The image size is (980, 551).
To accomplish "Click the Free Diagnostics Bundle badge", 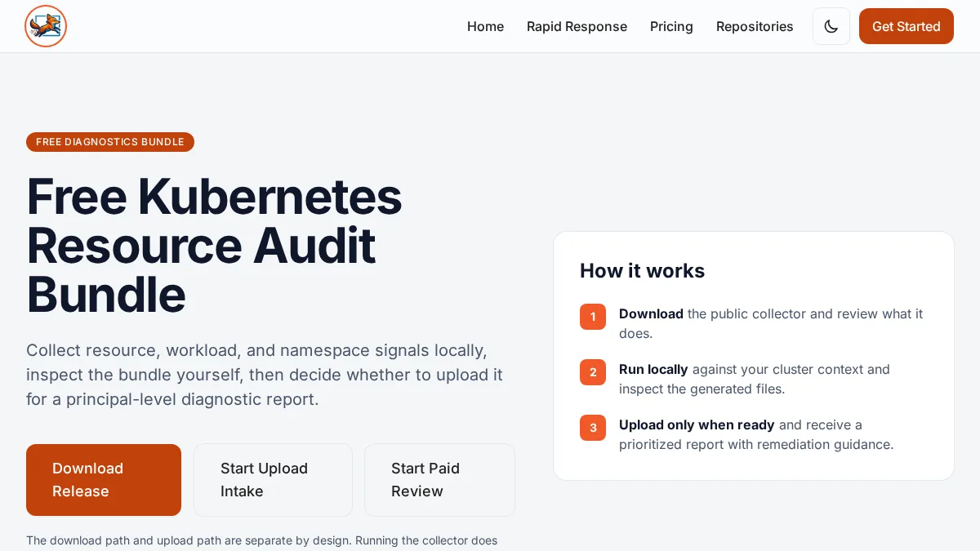I will pyautogui.click(x=110, y=142).
